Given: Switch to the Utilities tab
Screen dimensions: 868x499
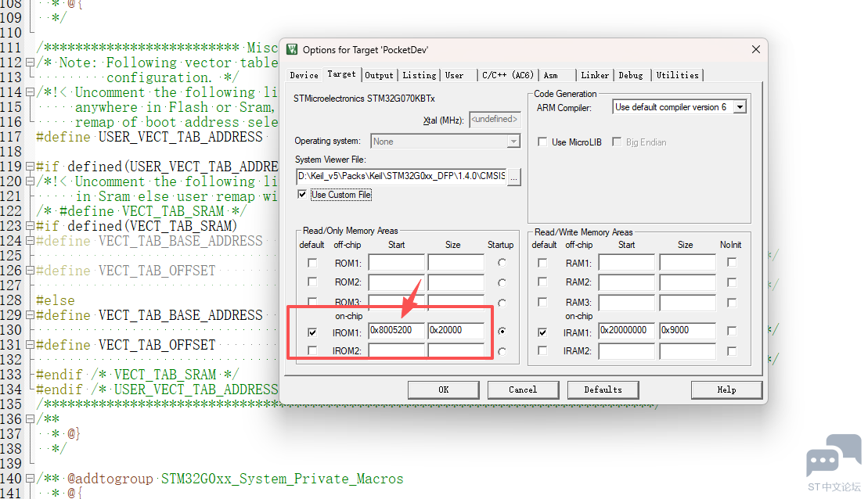Looking at the screenshot, I should tap(678, 75).
